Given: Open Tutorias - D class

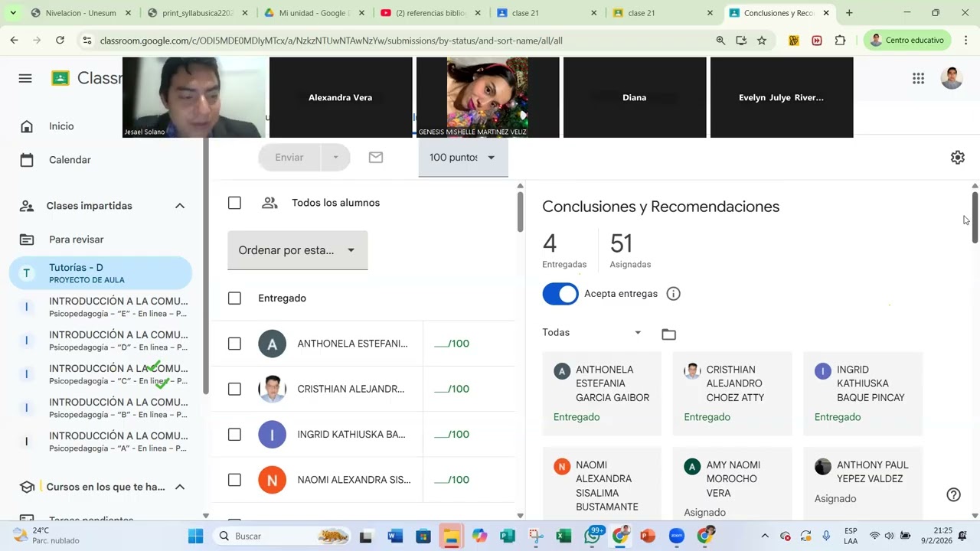Looking at the screenshot, I should [100, 273].
